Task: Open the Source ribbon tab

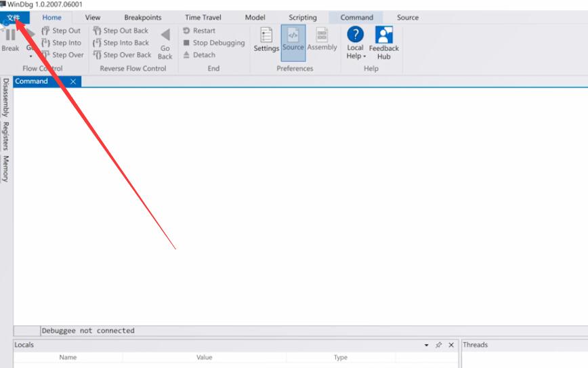Action: [408, 17]
